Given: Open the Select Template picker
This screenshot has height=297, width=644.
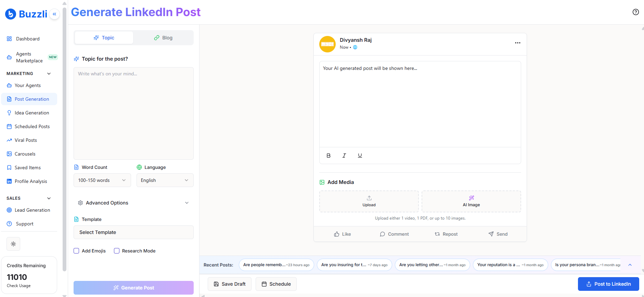Looking at the screenshot, I should point(133,232).
